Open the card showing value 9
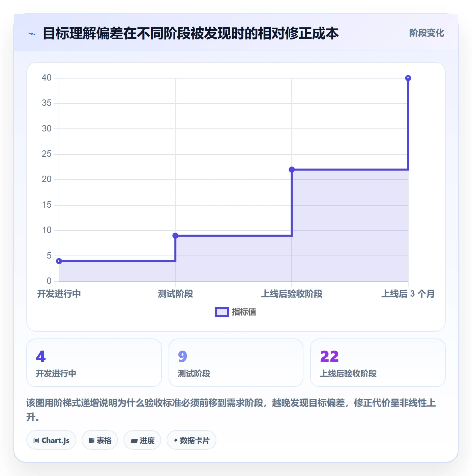472x476 pixels. coord(236,363)
